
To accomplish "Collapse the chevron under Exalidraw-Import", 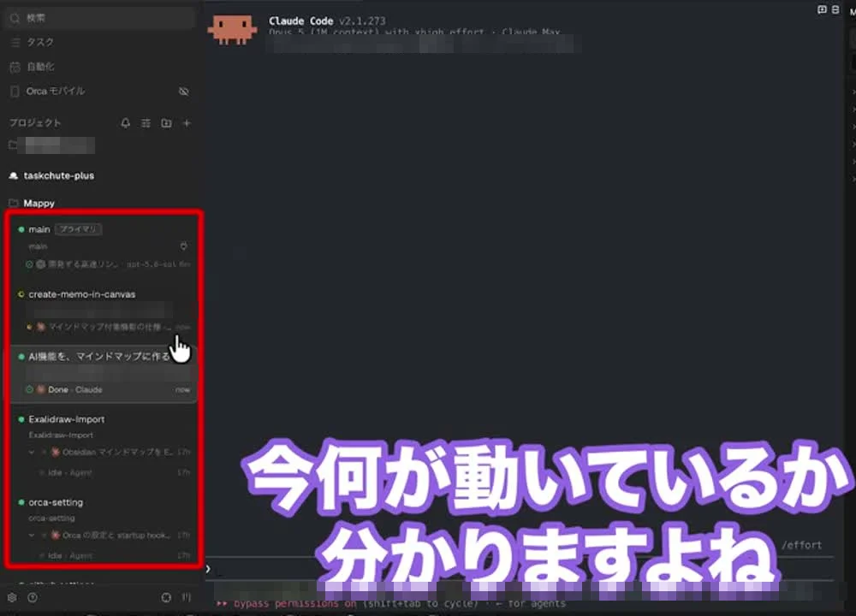I will point(32,452).
